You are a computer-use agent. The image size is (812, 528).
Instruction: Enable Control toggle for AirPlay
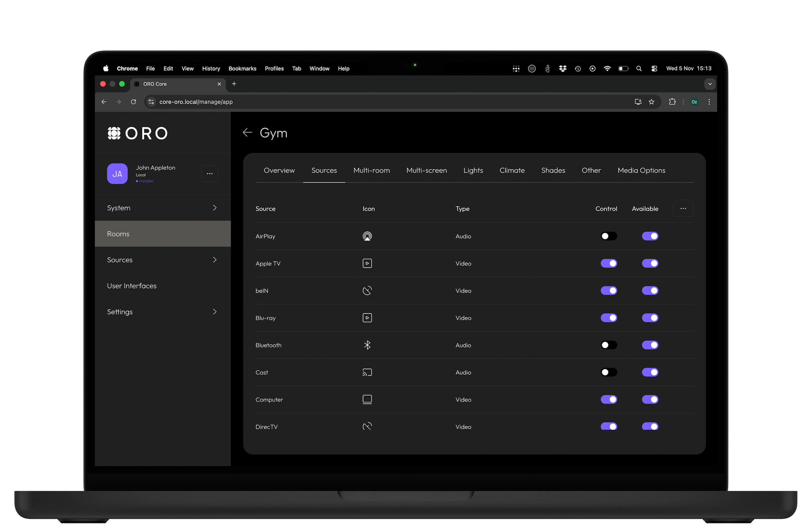[x=609, y=236]
